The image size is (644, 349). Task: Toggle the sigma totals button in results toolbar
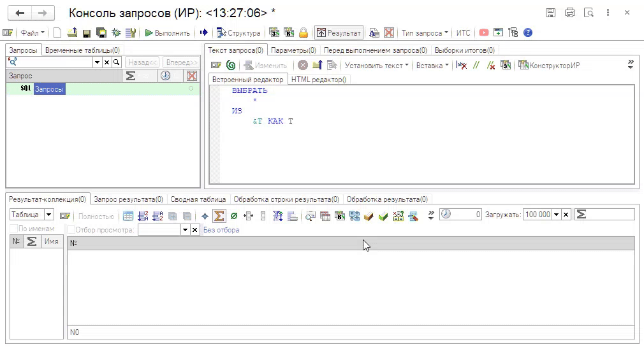(x=219, y=216)
